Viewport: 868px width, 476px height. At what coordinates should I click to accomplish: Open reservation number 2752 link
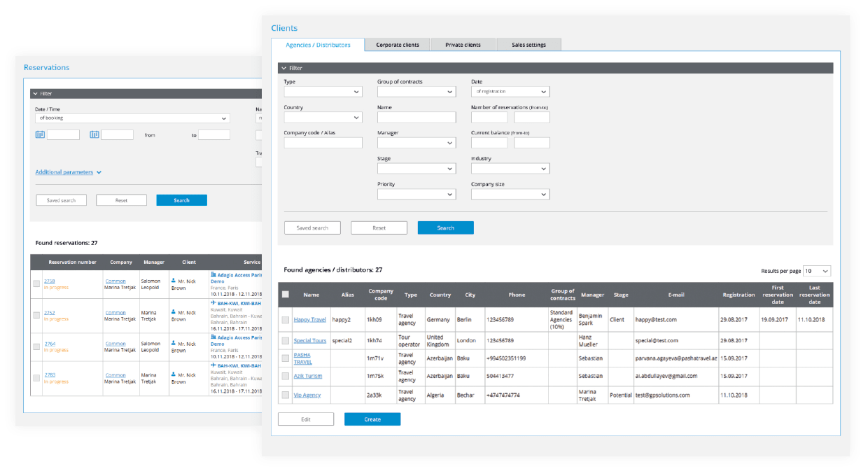tap(49, 312)
